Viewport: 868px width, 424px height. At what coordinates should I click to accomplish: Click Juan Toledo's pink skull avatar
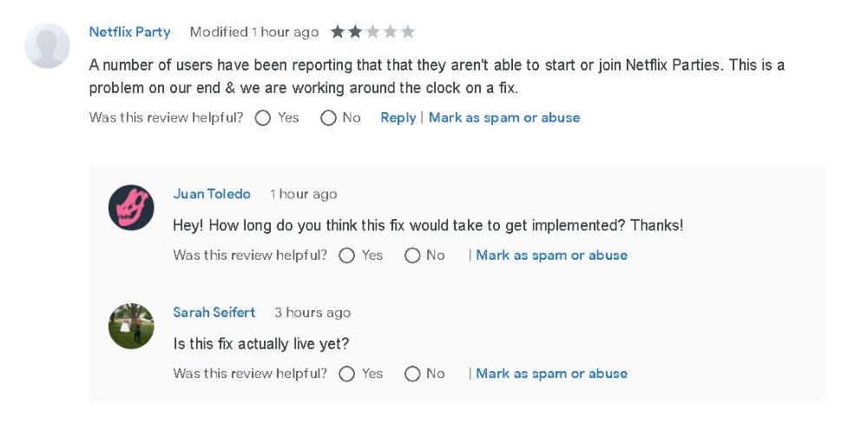(131, 208)
